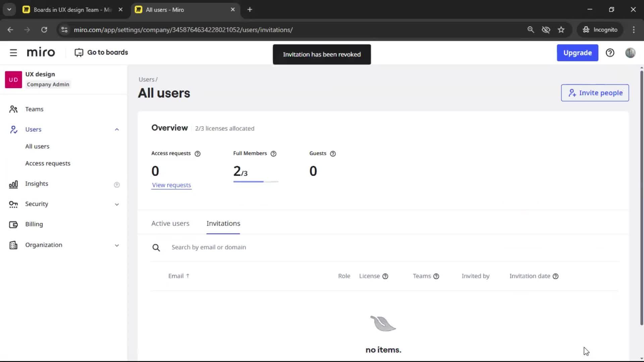Screen dimensions: 644x362
Task: Expand the Organization sidebar section
Action: click(117, 245)
